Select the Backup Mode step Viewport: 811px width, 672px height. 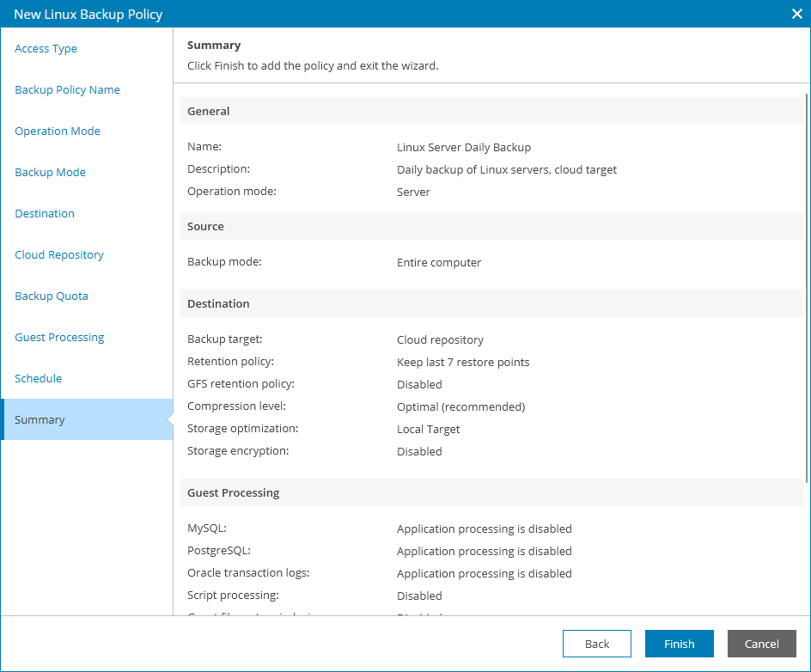coord(50,173)
